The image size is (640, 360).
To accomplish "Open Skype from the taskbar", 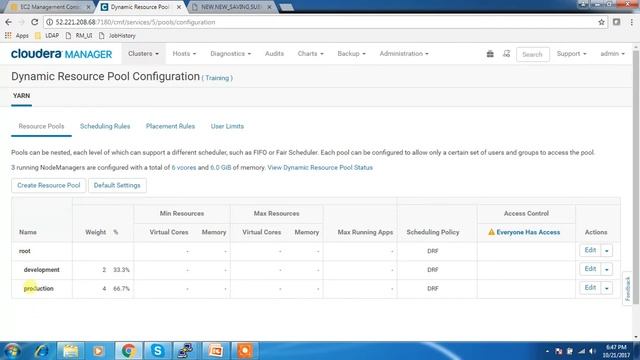I will (157, 351).
